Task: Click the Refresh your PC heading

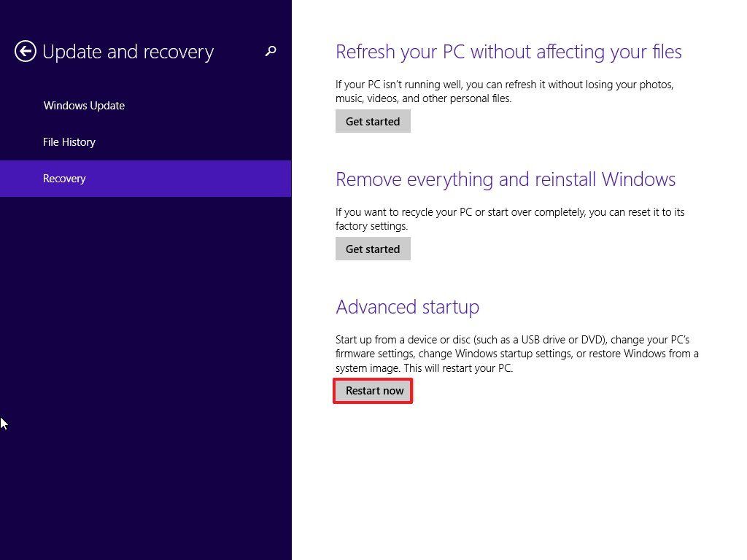Action: (x=508, y=52)
